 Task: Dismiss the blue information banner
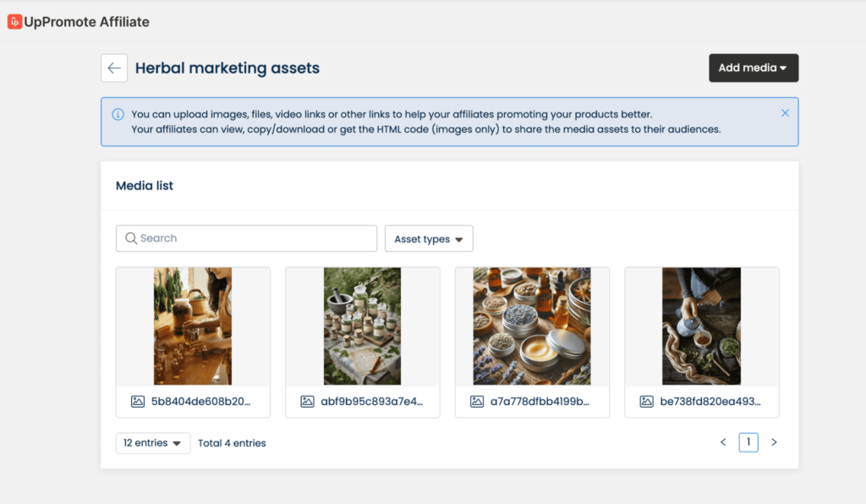(785, 112)
